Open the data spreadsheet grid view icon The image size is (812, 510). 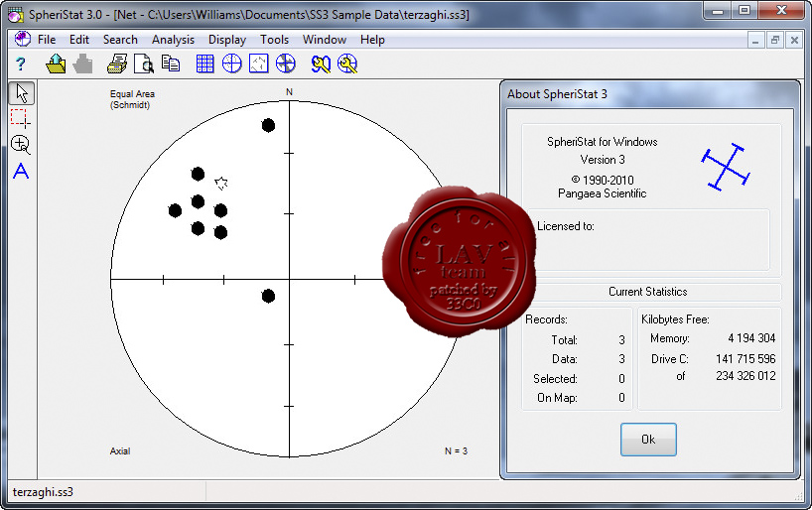point(205,64)
